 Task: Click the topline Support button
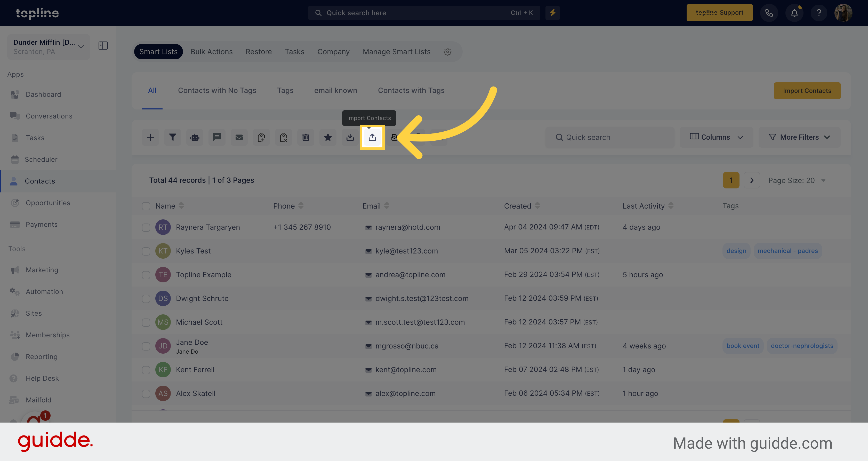(719, 13)
